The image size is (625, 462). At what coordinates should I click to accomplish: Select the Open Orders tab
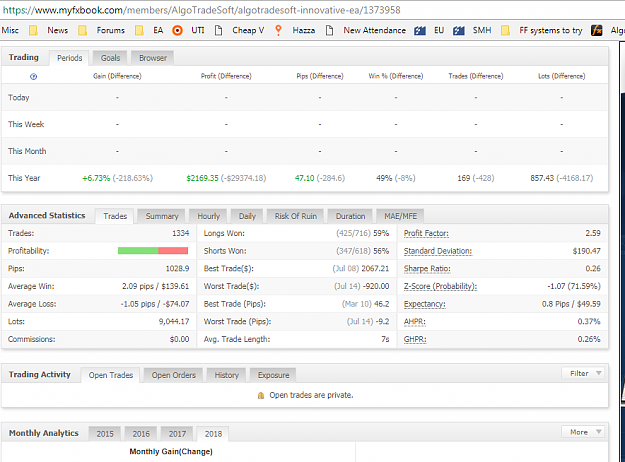tap(173, 375)
